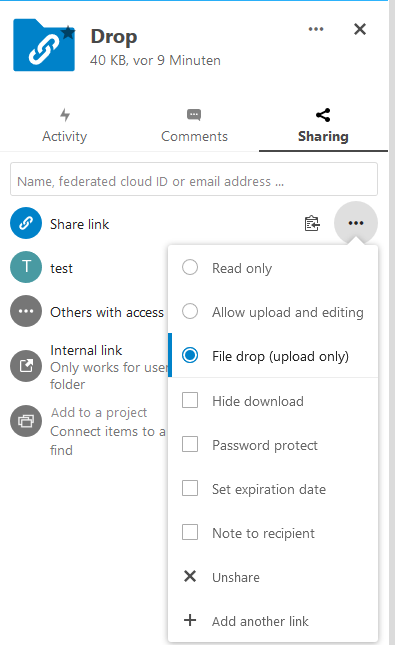Image resolution: width=395 pixels, height=645 pixels.
Task: Click the Sharing tab share icon
Action: pos(323,115)
